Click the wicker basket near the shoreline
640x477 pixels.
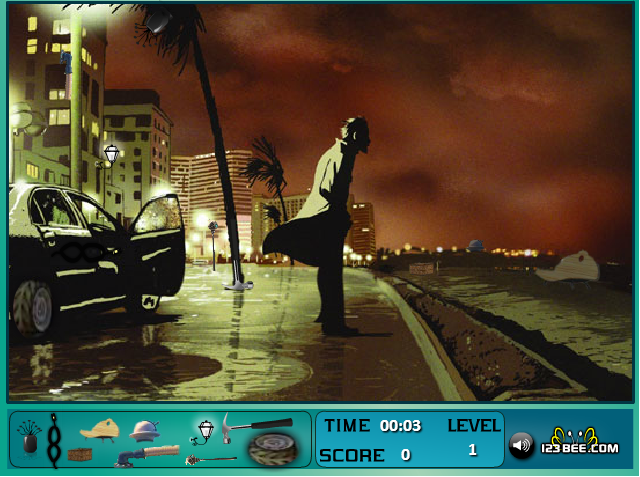point(421,268)
